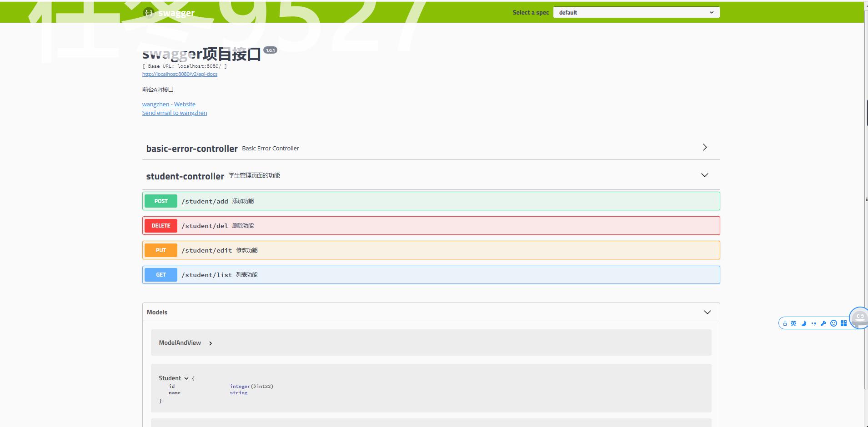Image resolution: width=868 pixels, height=427 pixels.
Task: Click the ModelAndView model name
Action: 180,343
